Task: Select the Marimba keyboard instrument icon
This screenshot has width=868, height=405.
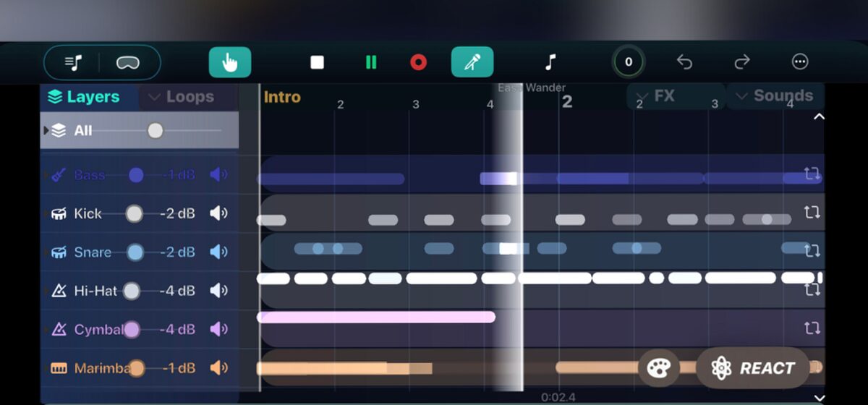Action: pos(59,368)
